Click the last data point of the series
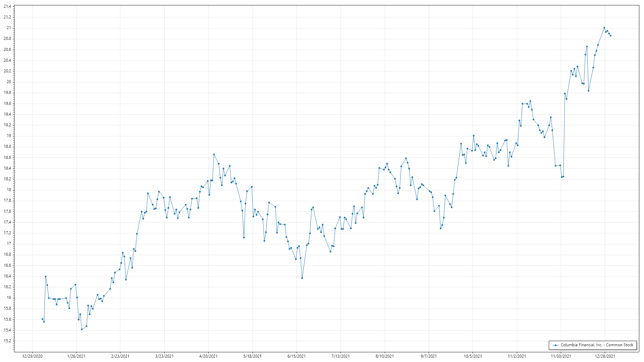This screenshot has width=644, height=362. [x=610, y=36]
